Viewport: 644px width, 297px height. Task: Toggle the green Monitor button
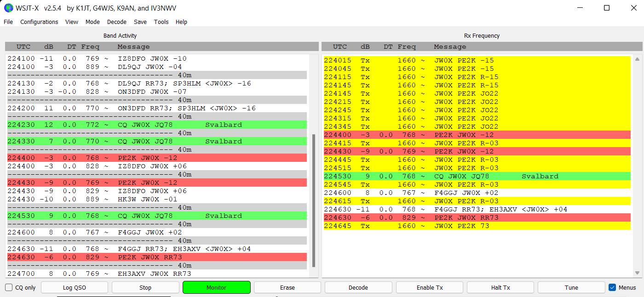217,287
